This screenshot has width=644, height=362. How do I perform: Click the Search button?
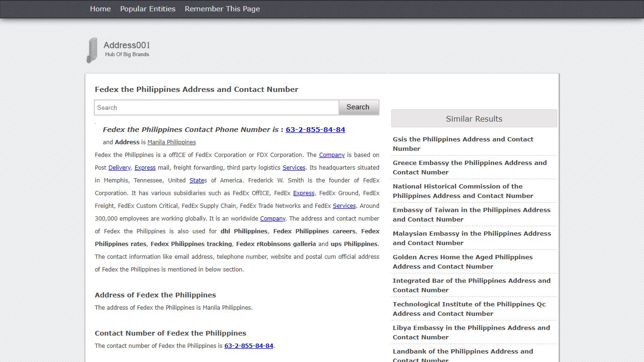tap(358, 107)
